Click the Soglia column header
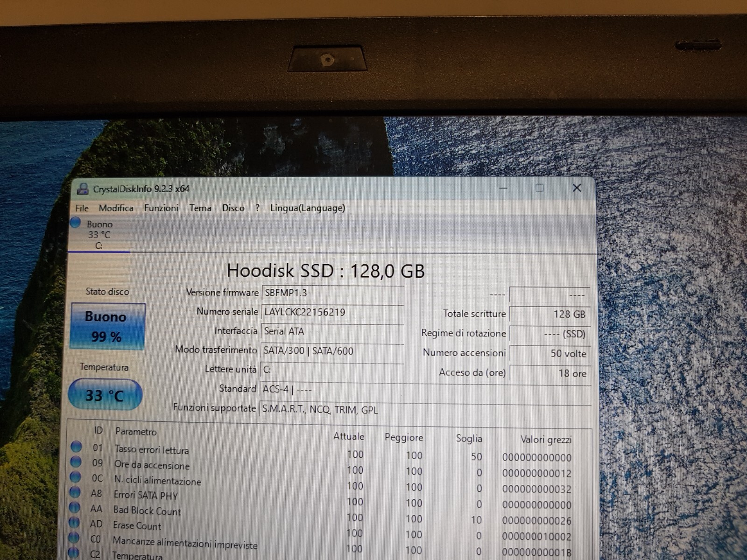The image size is (747, 560). point(469,438)
